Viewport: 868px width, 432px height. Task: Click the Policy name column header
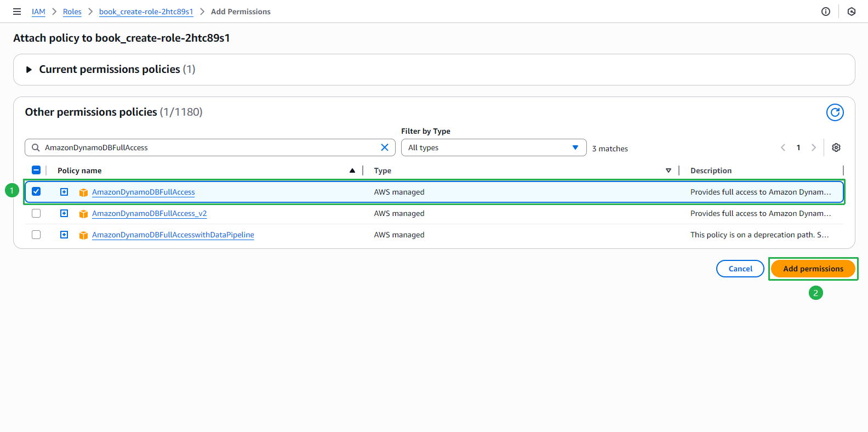79,170
